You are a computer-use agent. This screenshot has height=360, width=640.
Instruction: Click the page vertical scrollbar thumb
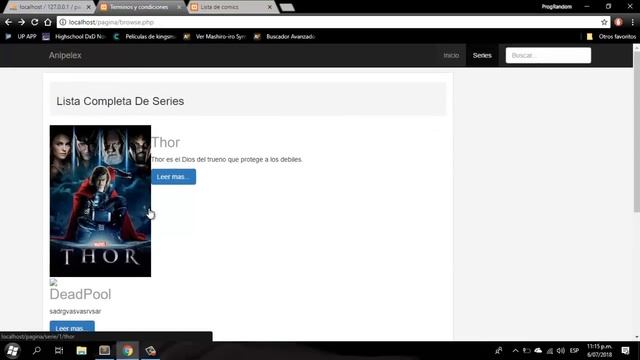(636, 131)
